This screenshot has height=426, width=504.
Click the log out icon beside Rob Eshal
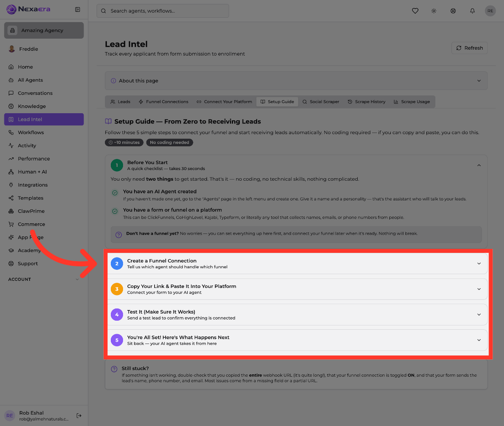click(x=79, y=415)
